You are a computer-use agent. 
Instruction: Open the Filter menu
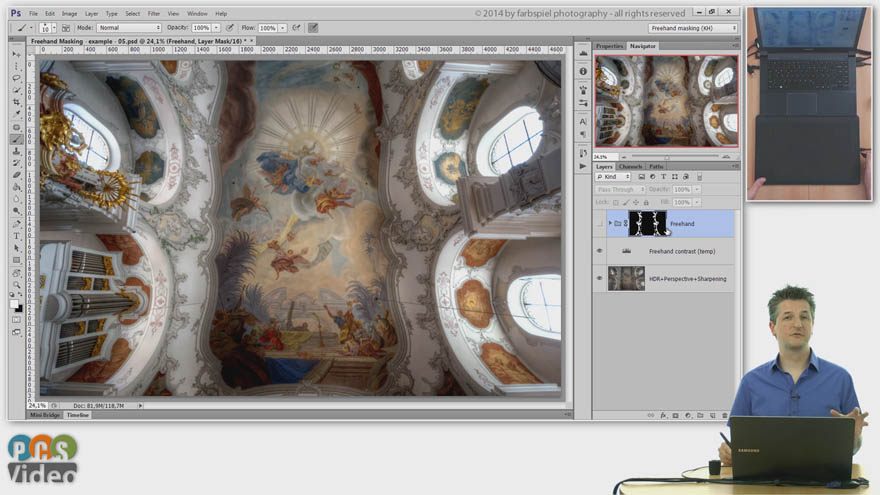(154, 13)
